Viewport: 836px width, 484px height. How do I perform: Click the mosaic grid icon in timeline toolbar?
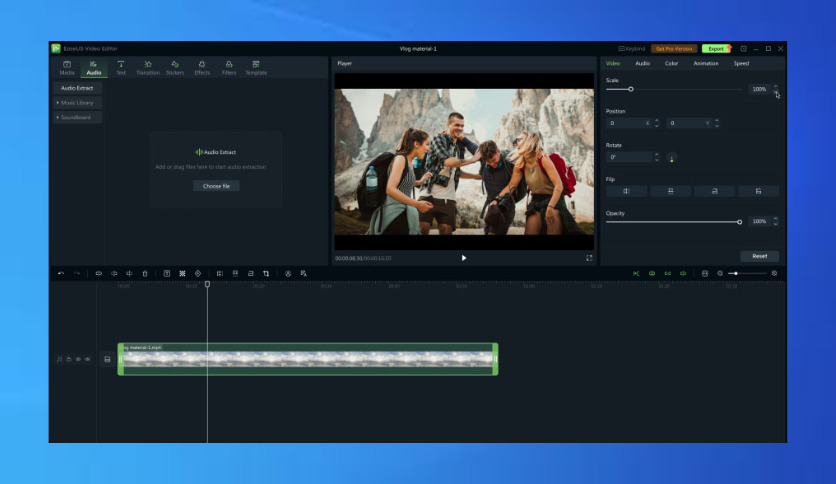182,273
